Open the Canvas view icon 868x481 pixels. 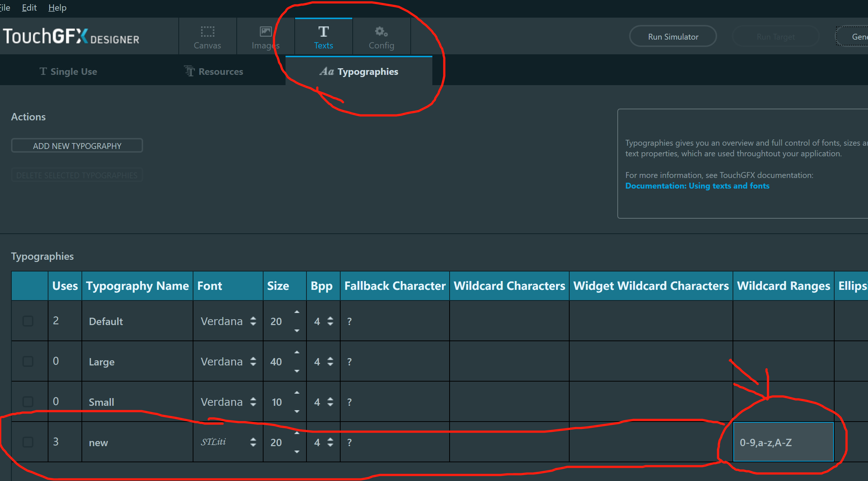(207, 32)
